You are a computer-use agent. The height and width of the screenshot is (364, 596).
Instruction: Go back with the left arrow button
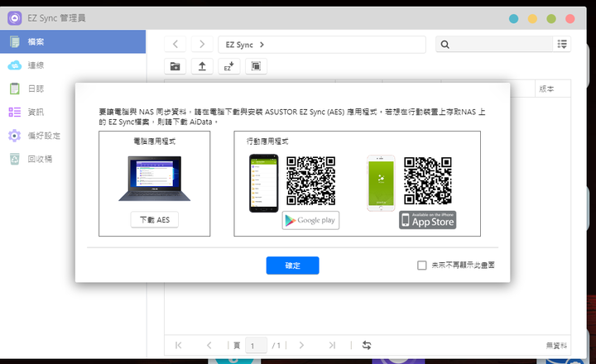click(x=175, y=44)
